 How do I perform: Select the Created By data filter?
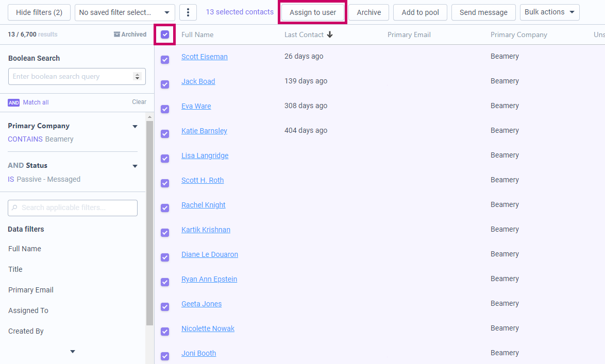[x=26, y=331]
